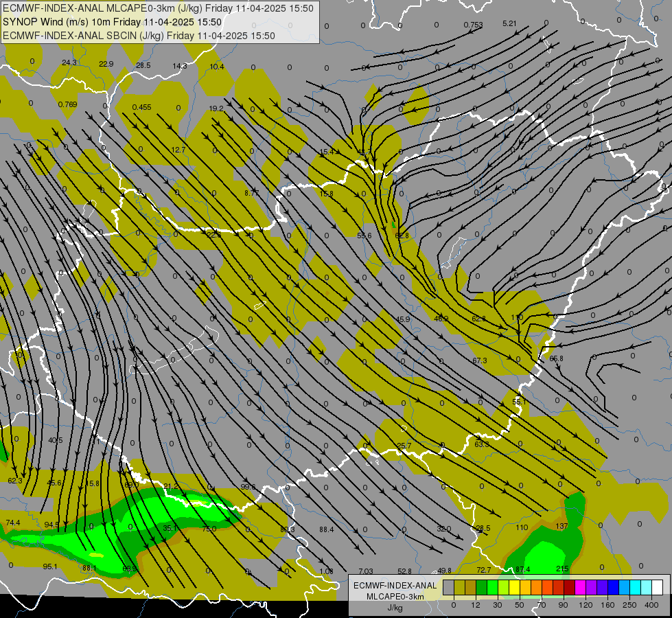Click the white swatch ending the legend
This screenshot has width=672, height=618.
(x=658, y=587)
